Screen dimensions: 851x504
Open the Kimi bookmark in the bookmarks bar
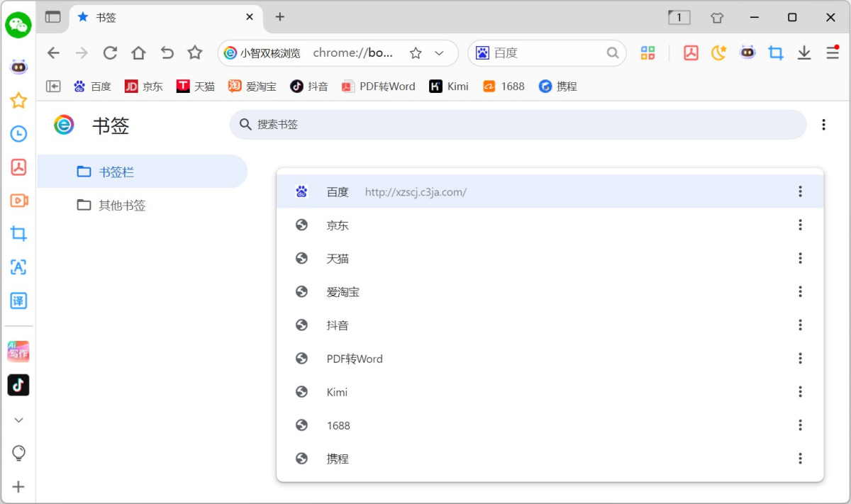click(448, 86)
